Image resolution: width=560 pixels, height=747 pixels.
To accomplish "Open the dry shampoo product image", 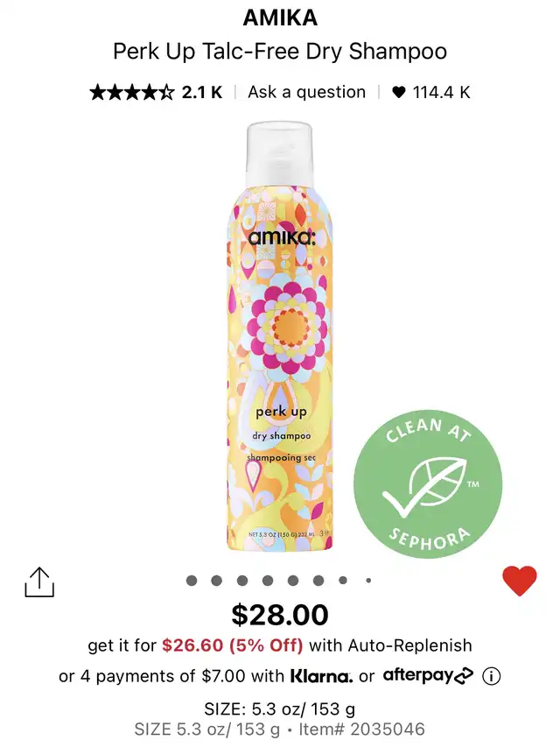I will pos(280,336).
